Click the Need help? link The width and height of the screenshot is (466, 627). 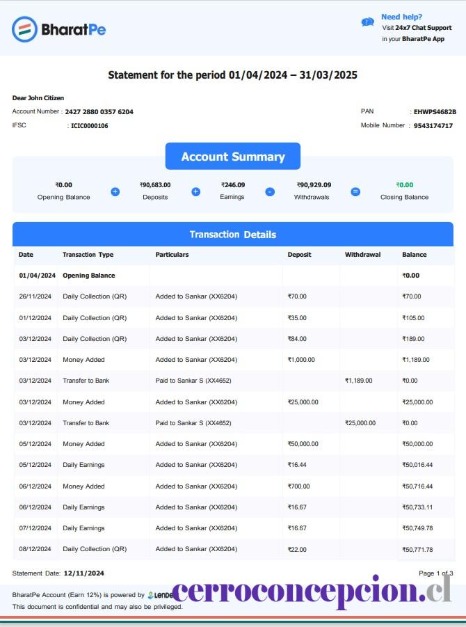(x=402, y=17)
